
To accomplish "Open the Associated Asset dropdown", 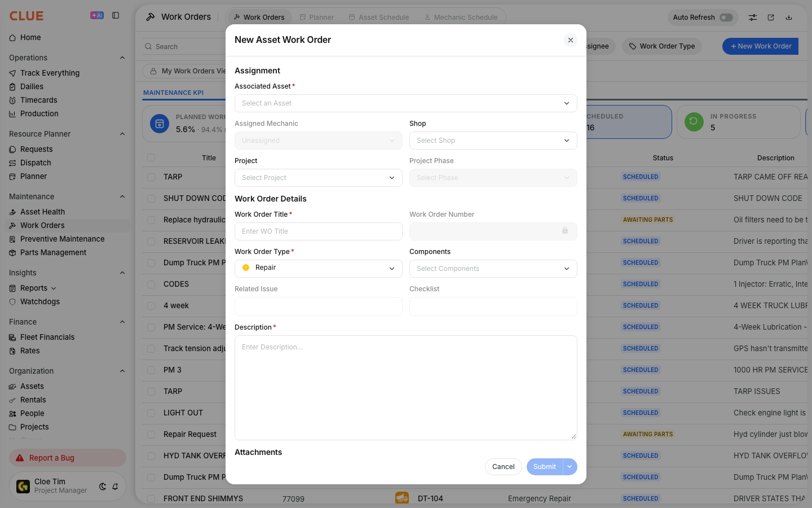I will pyautogui.click(x=406, y=103).
